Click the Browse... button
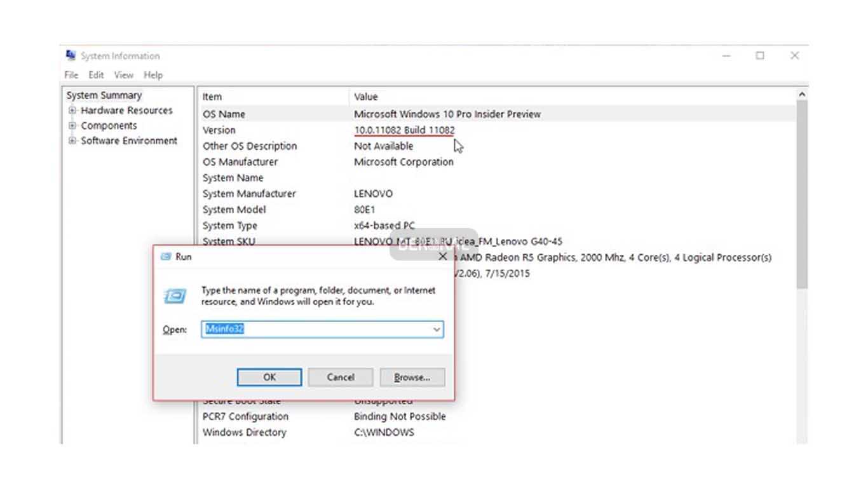Screen dimensions: 868x488 [412, 377]
